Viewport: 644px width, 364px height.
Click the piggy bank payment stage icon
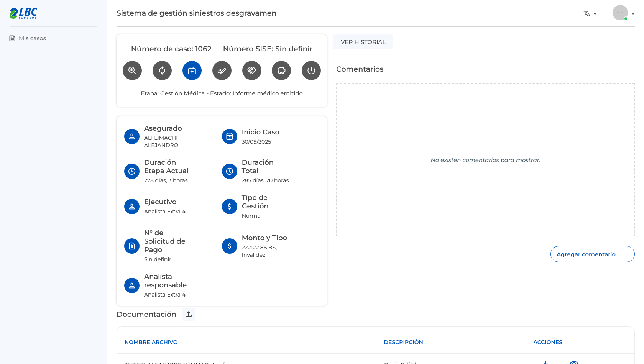coord(281,71)
